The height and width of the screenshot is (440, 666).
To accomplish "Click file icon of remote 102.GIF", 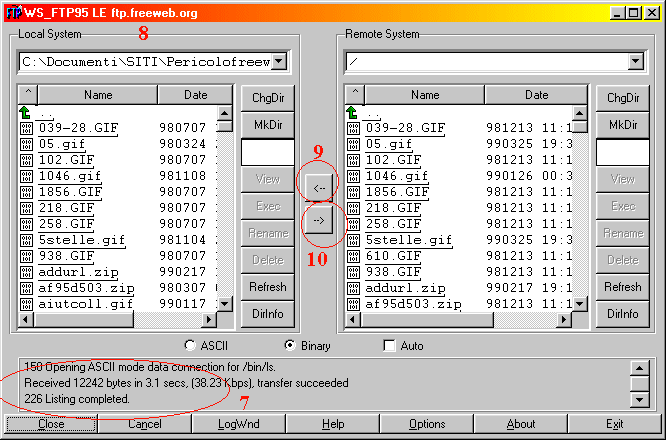I will coord(353,161).
